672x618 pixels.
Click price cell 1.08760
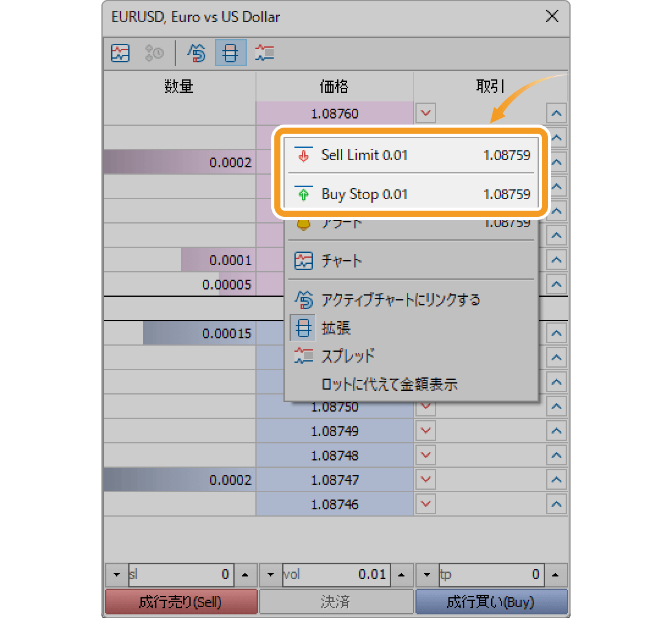pyautogui.click(x=334, y=114)
